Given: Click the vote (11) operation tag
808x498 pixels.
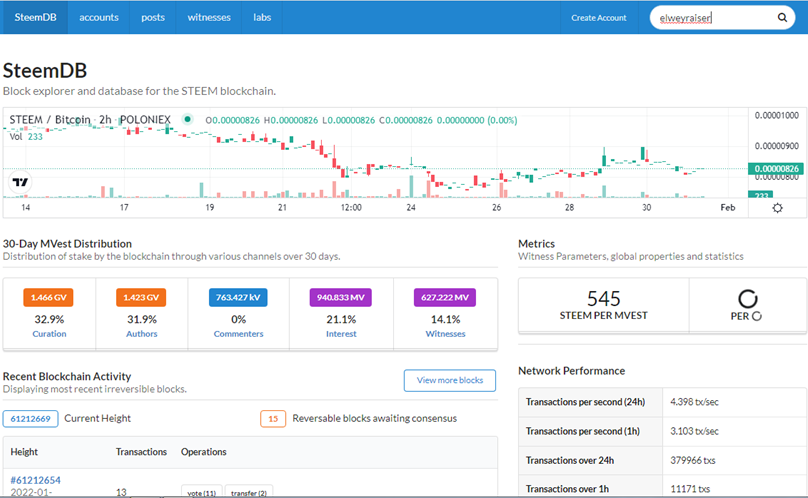Looking at the screenshot, I should coord(201,493).
